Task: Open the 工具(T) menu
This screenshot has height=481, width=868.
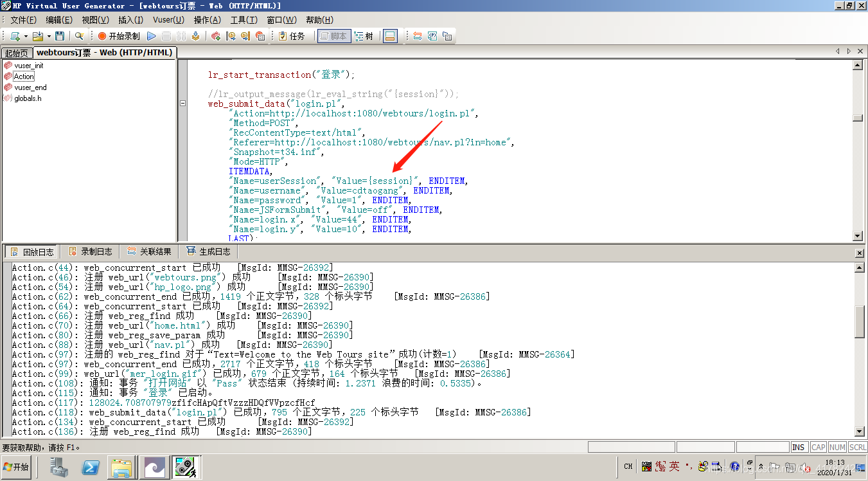Action: pos(244,21)
